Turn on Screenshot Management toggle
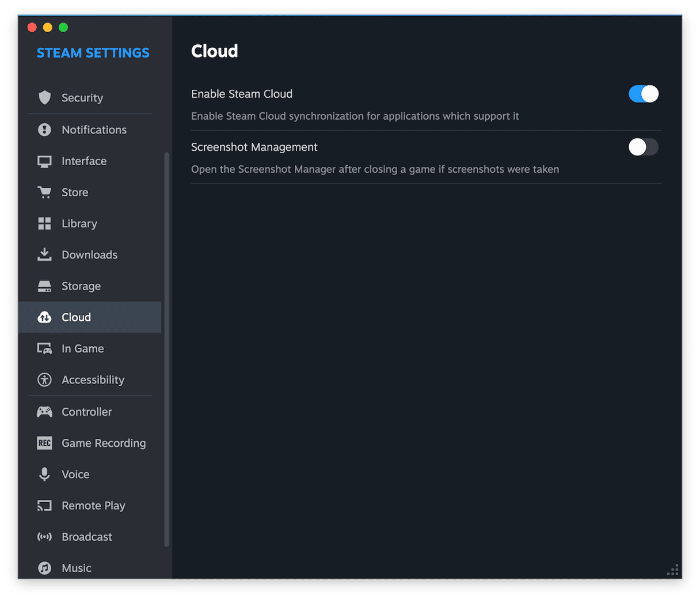Screen dimensions: 700x600 (x=643, y=147)
